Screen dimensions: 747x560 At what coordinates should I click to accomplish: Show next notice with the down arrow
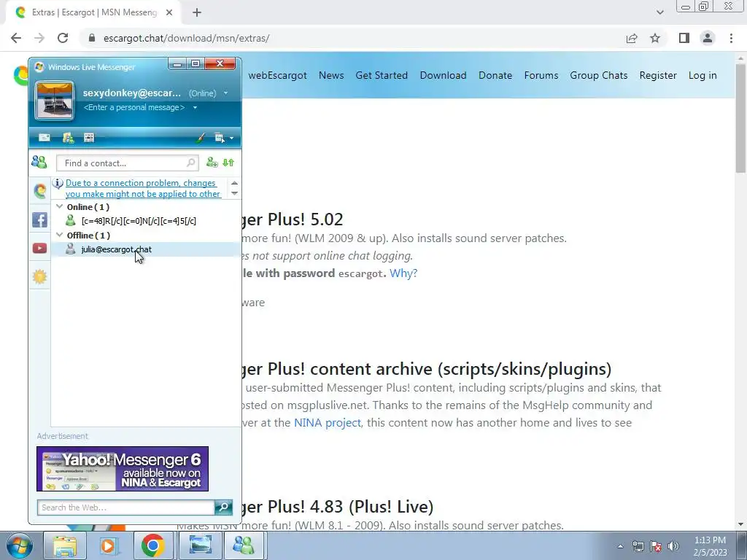tap(234, 193)
